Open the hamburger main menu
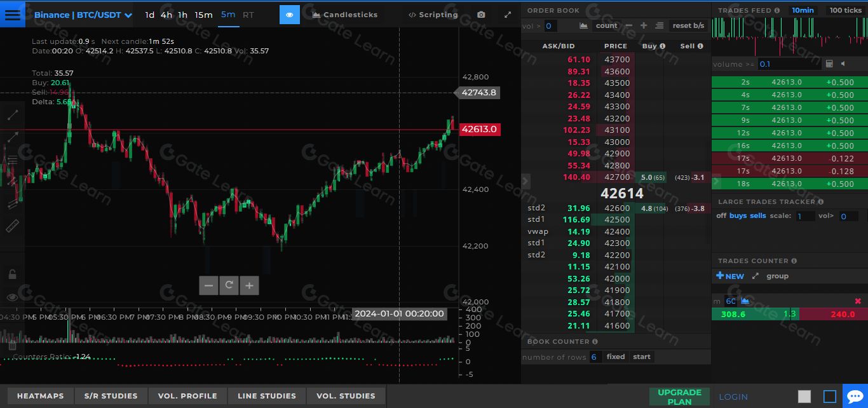This screenshot has height=408, width=868. 13,15
